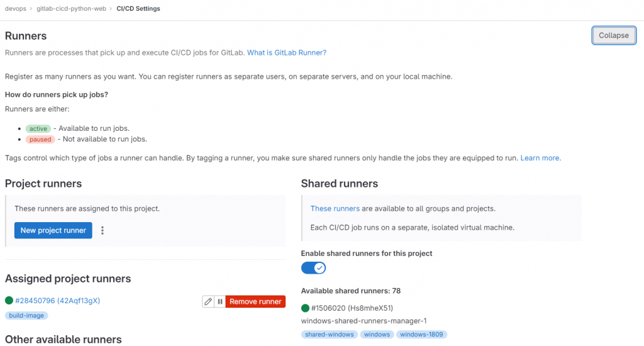Click the Runners section heading

point(26,36)
